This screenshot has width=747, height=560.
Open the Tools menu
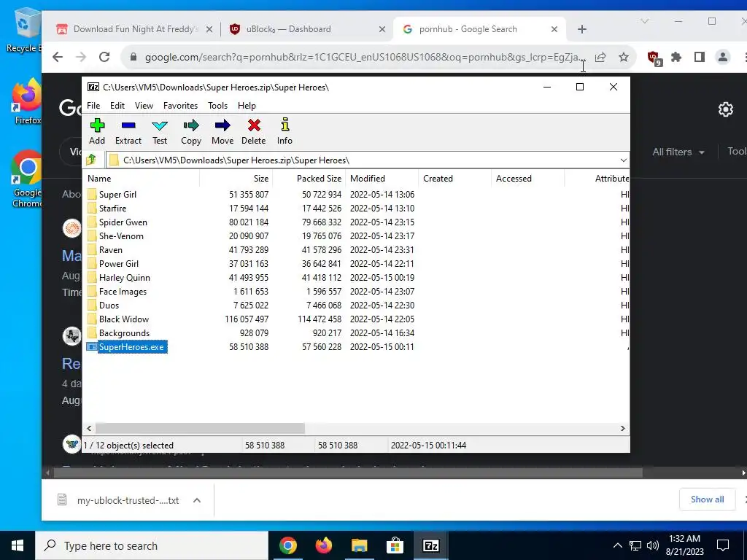point(217,106)
